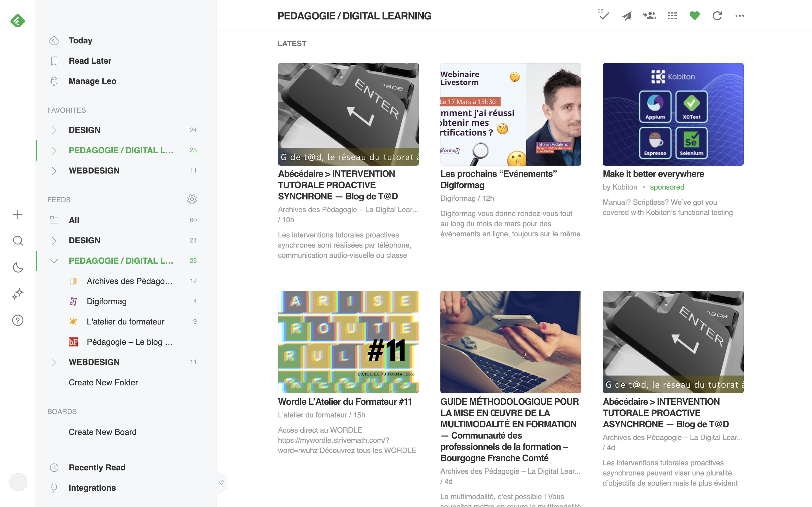Change layout using the grid view icon
This screenshot has height=507, width=812.
pyautogui.click(x=672, y=16)
